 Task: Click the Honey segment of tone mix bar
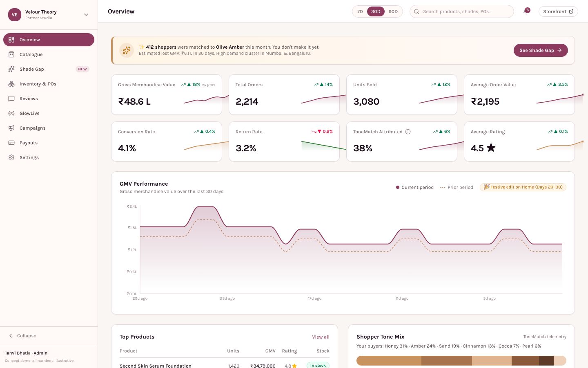click(389, 360)
